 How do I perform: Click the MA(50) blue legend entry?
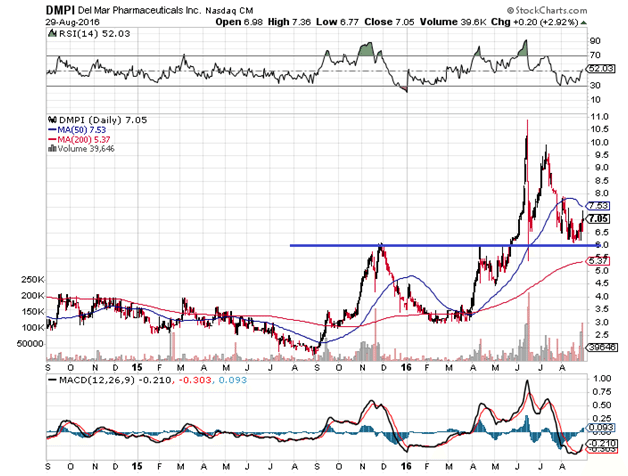click(76, 128)
